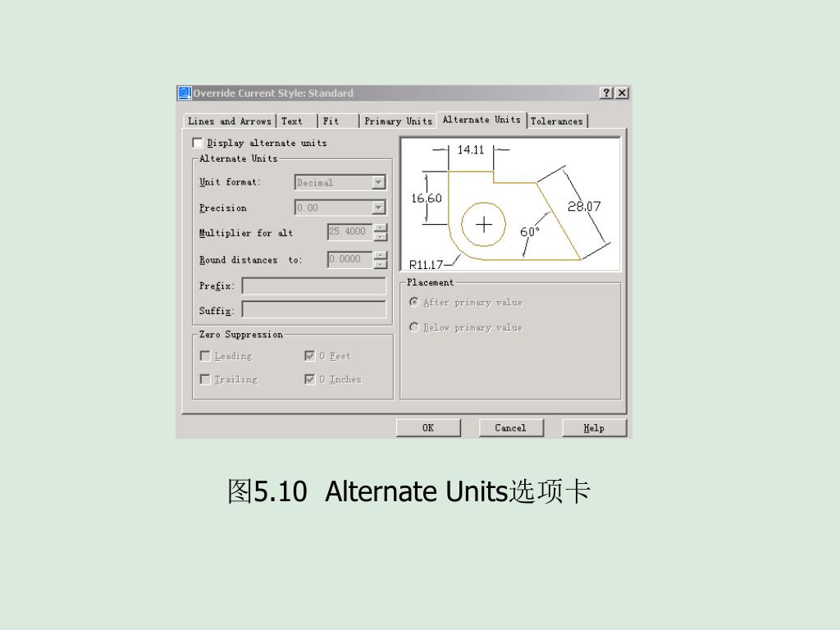
Task: Toggle Trailing zero suppression checkbox
Action: (x=205, y=379)
